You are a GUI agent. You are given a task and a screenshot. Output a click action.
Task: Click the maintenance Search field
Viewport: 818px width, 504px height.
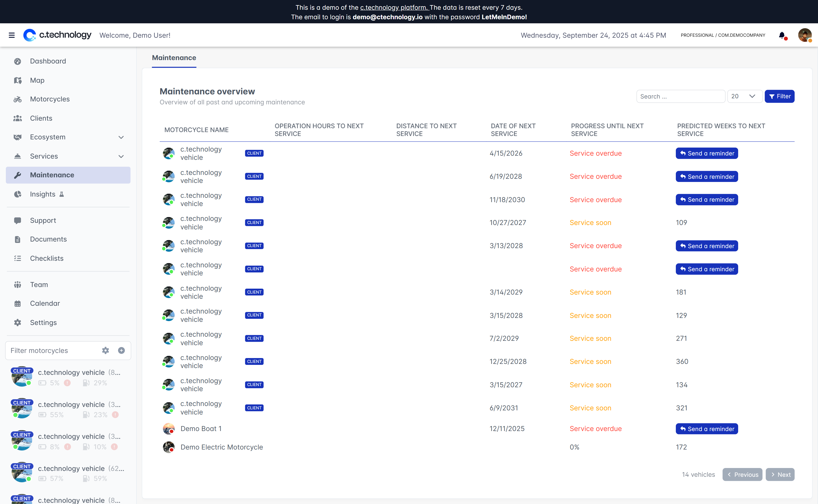pos(681,96)
